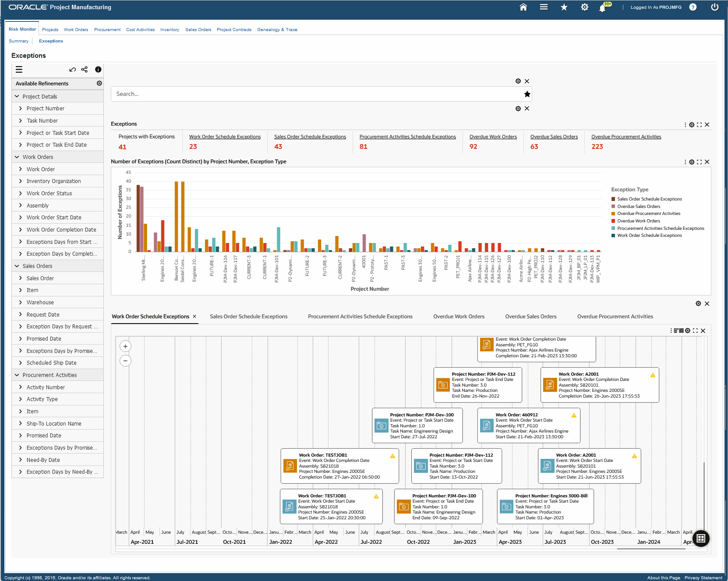728x581 pixels.
Task: Open the Projects tab
Action: (x=50, y=30)
